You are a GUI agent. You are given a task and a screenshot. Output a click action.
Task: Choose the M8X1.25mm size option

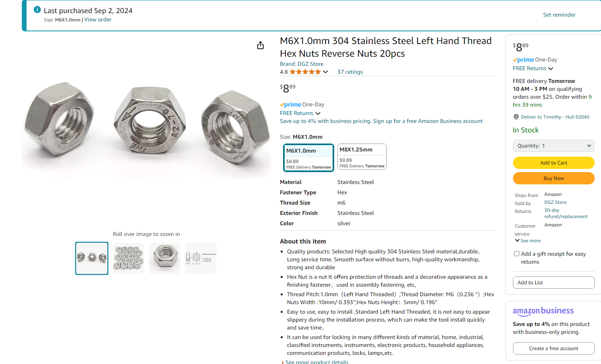[362, 157]
